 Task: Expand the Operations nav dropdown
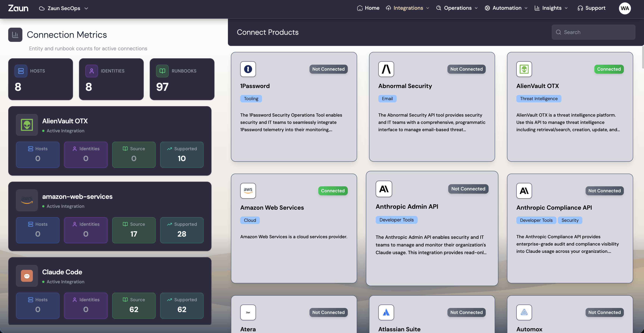pos(457,8)
